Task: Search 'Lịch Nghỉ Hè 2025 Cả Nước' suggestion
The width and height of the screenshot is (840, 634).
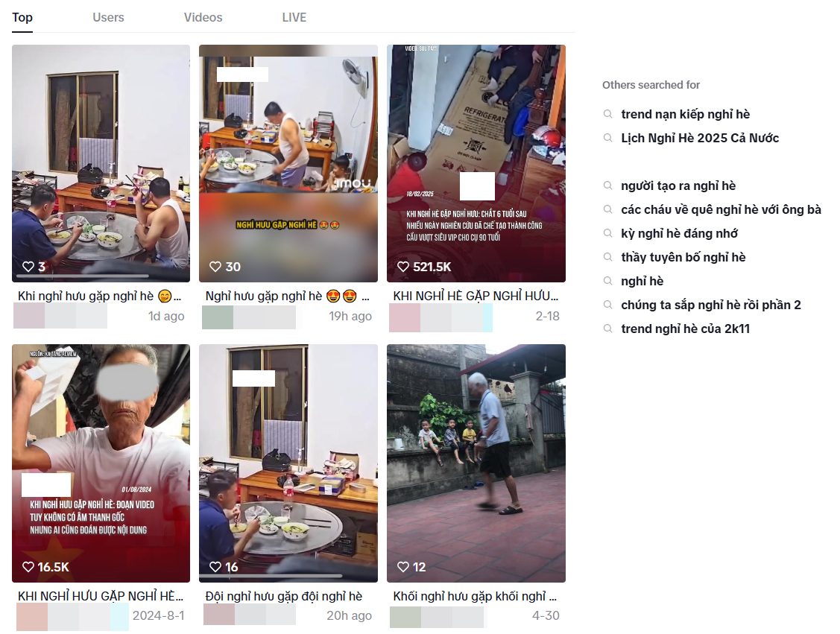Action: pos(700,138)
